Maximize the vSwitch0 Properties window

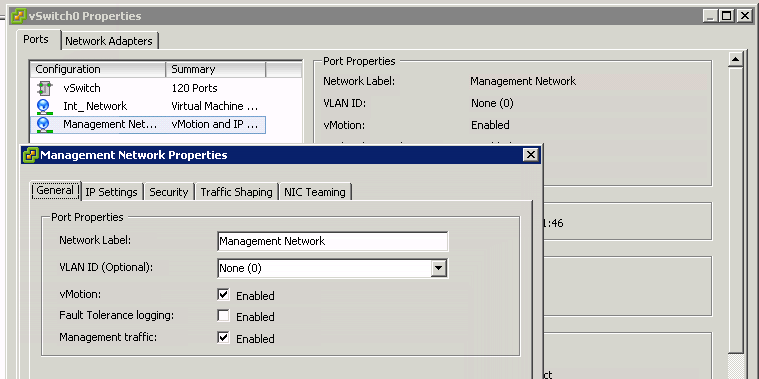click(727, 16)
